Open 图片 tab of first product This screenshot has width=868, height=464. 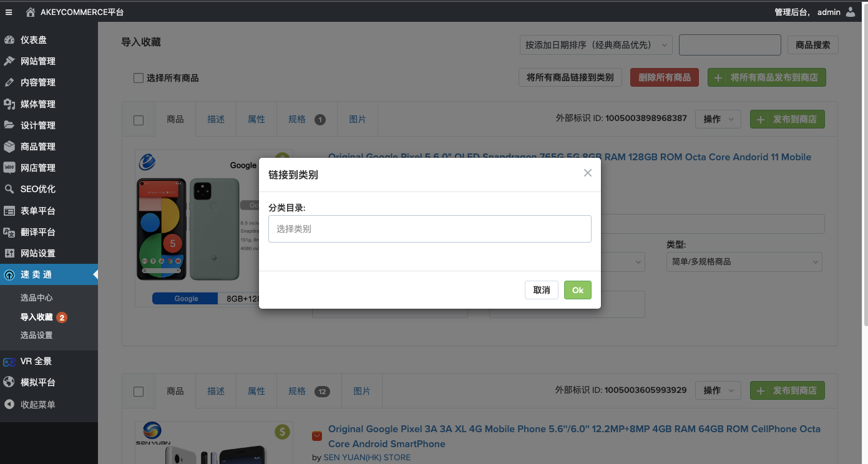tap(358, 119)
